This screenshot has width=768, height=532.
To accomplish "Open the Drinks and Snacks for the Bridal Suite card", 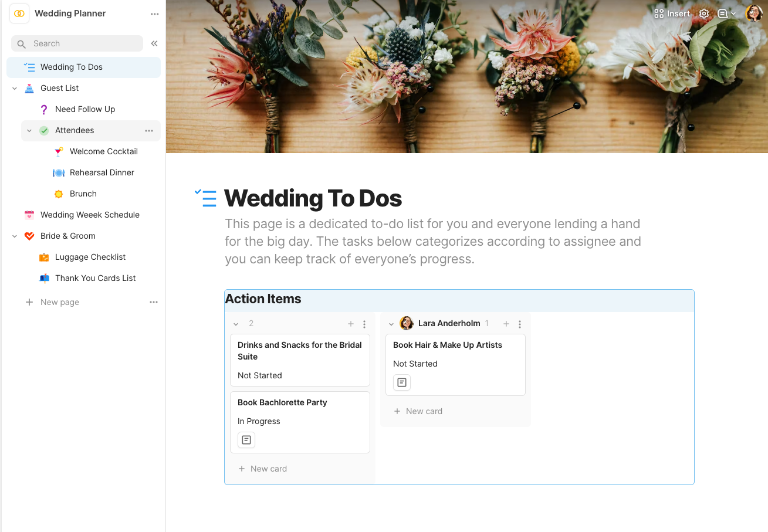I will (x=300, y=360).
